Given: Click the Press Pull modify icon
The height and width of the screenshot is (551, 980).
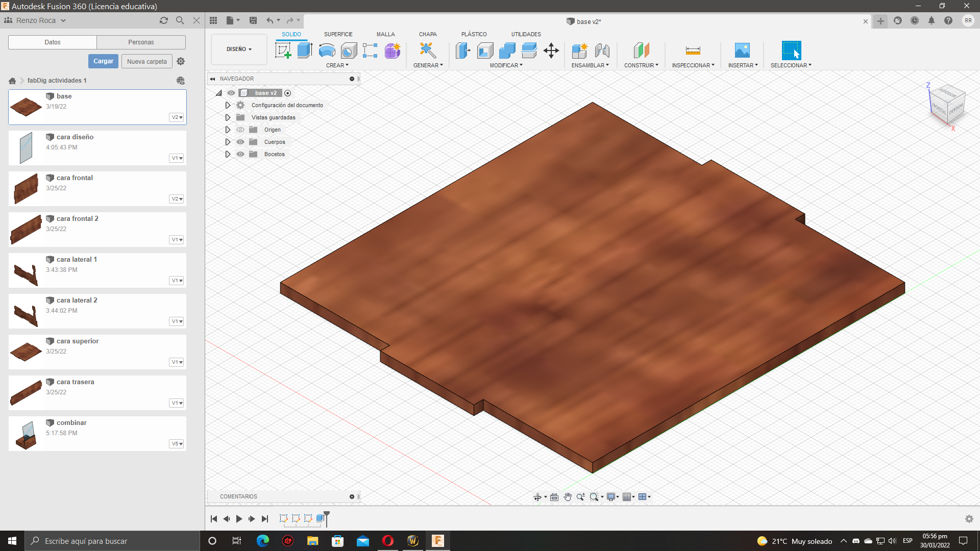Looking at the screenshot, I should tap(463, 51).
